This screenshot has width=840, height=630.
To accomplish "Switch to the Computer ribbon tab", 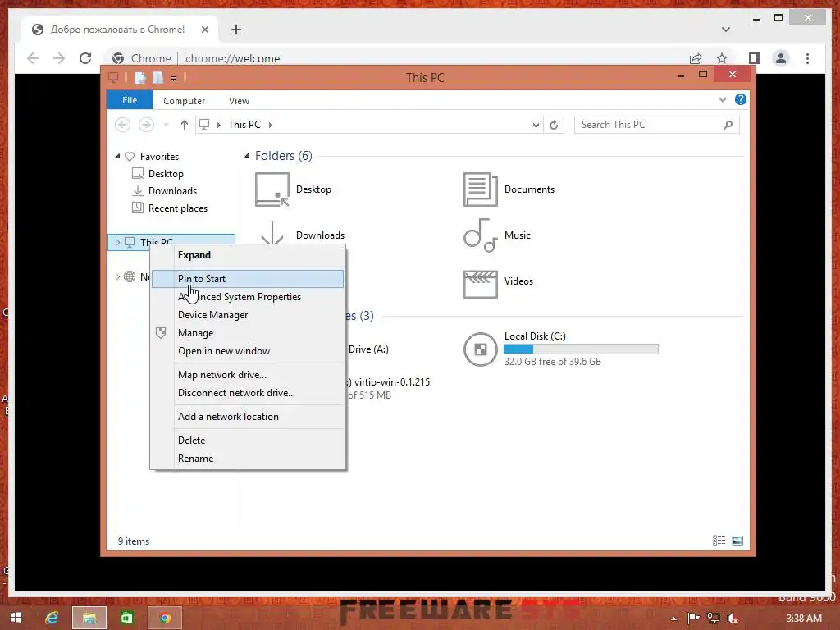I will coord(185,101).
